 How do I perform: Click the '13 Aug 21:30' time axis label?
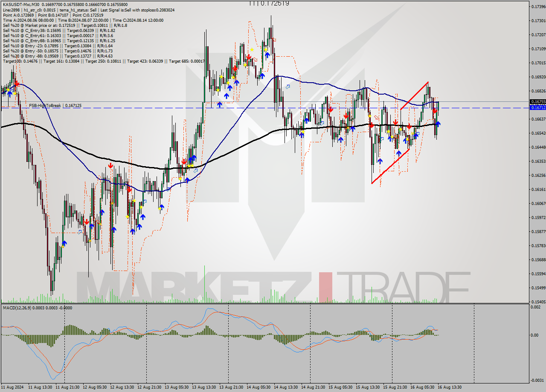[x=230, y=387]
